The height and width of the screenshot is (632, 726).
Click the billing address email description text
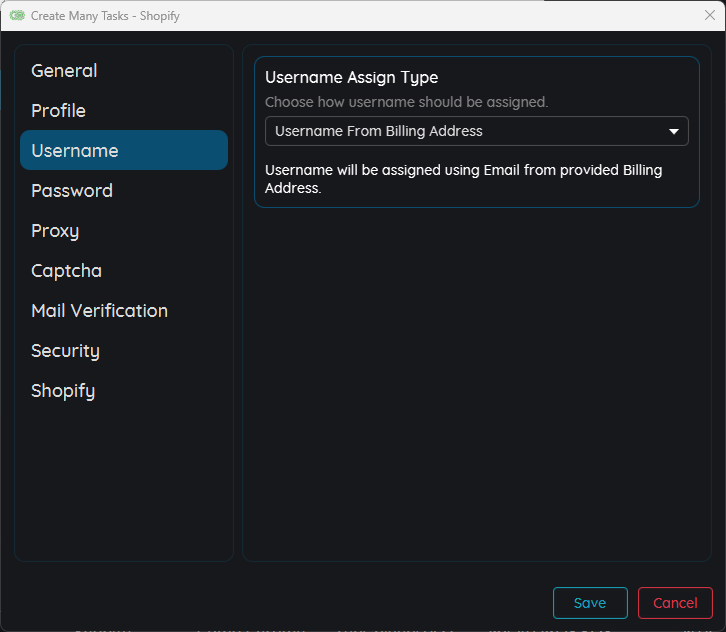(463, 179)
